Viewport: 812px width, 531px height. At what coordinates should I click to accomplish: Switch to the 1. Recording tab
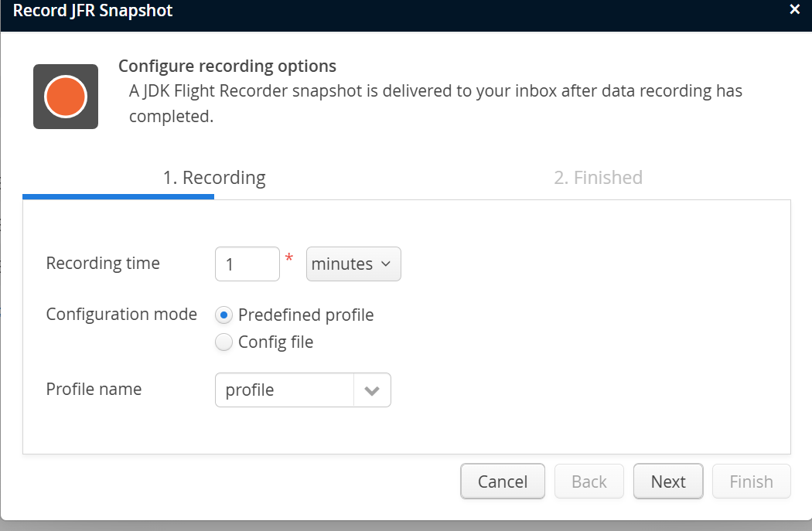pos(213,178)
